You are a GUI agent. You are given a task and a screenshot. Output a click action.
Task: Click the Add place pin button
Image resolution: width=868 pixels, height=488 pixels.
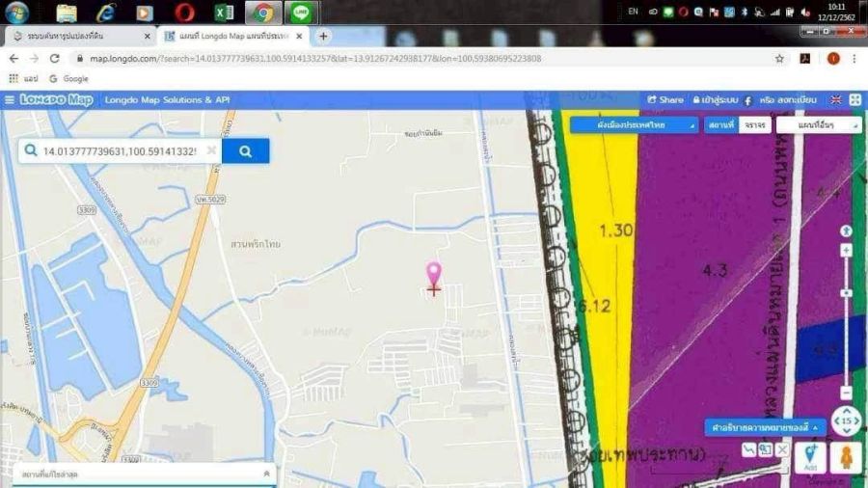tap(810, 457)
